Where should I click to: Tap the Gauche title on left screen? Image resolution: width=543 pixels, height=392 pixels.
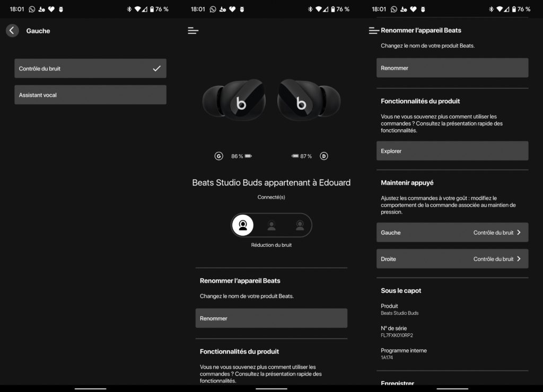(x=38, y=31)
